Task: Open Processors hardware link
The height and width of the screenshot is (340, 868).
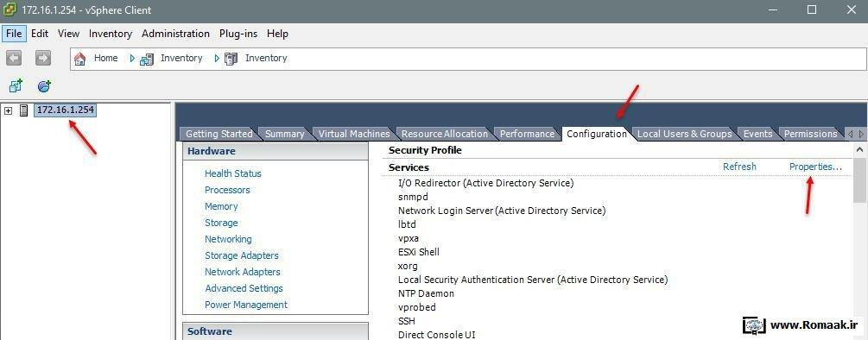Action: (x=227, y=190)
